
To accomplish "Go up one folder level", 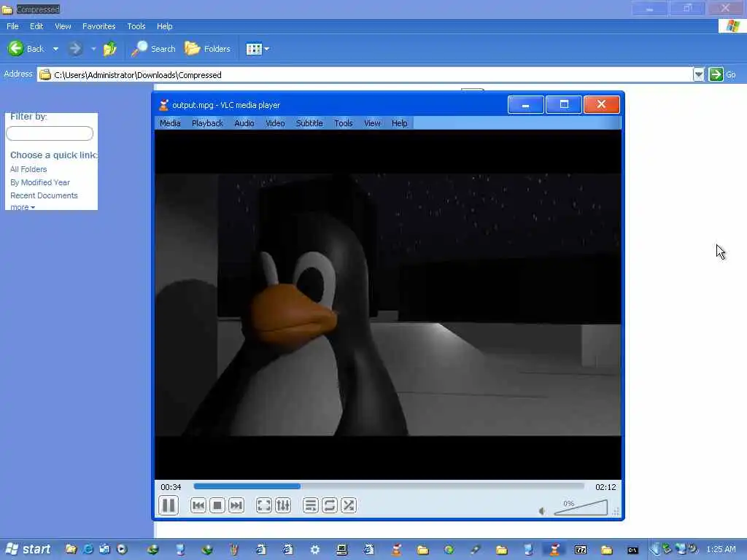I will [x=110, y=49].
